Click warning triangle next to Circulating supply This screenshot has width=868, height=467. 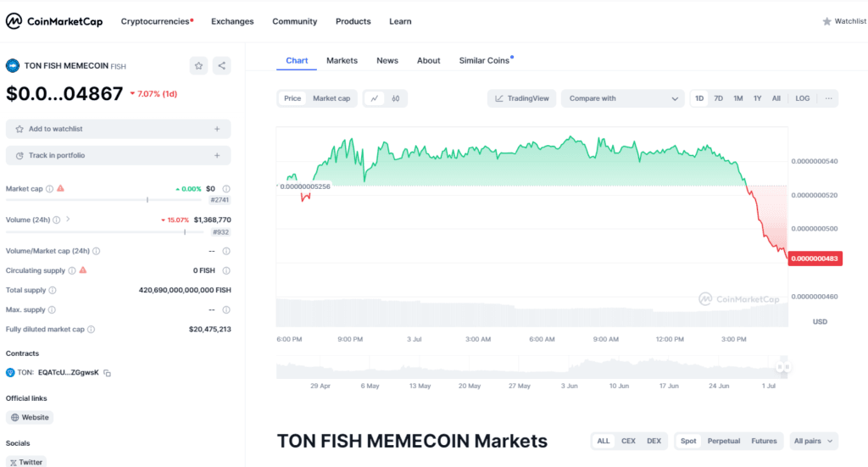click(x=83, y=270)
